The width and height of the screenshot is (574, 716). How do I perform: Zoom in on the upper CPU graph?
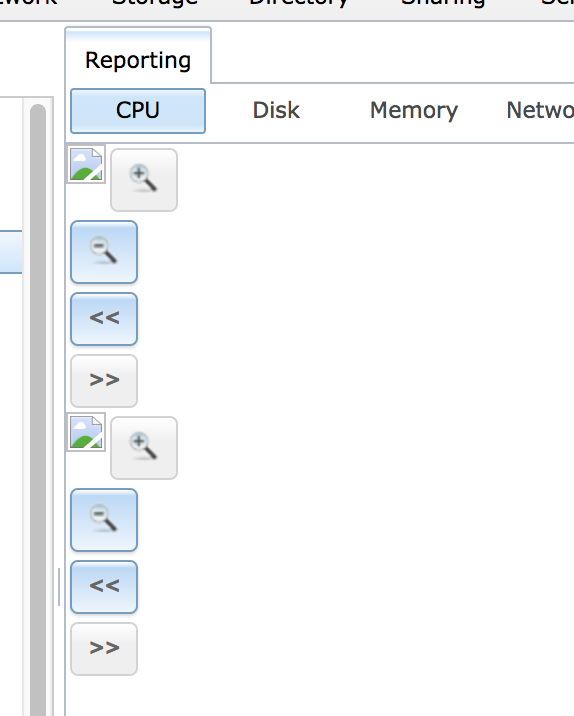tap(144, 180)
